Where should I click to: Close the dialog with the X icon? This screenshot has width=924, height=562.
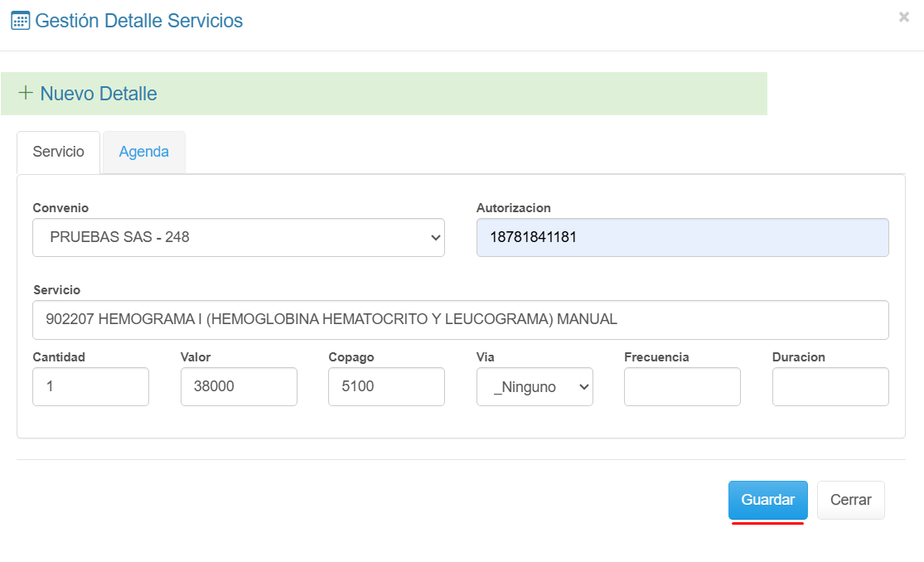coord(903,17)
